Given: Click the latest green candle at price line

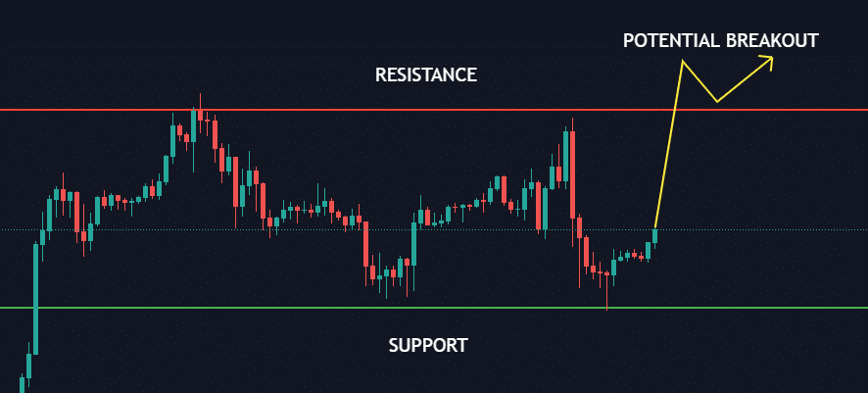Looking at the screenshot, I should coord(654,237).
